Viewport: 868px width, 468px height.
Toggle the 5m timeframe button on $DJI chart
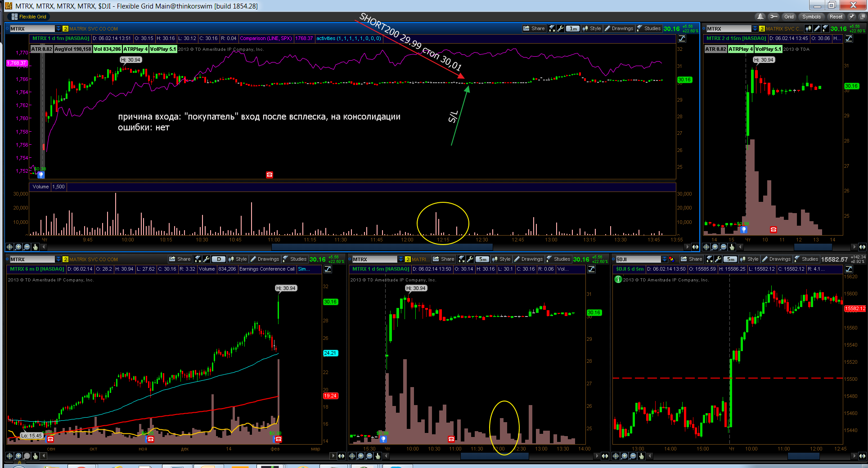(x=731, y=259)
